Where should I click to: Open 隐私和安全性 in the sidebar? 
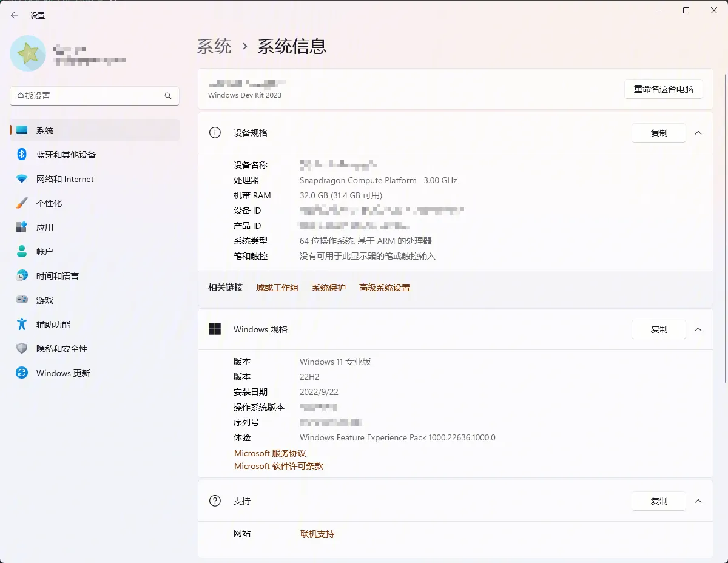pyautogui.click(x=62, y=349)
